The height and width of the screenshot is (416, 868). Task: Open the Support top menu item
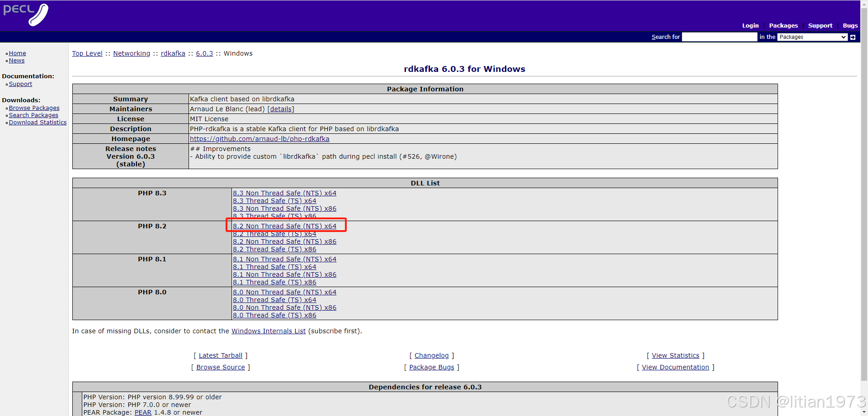coord(820,26)
